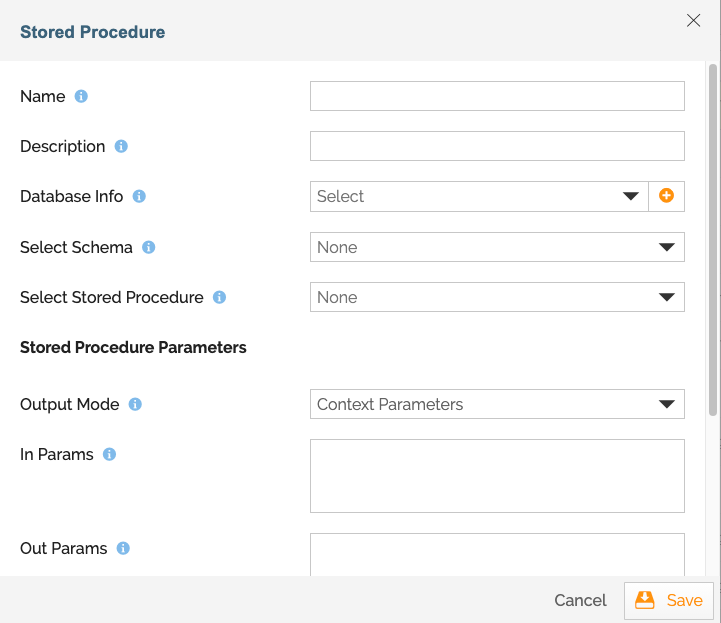Image resolution: width=721 pixels, height=623 pixels.
Task: Click inside the In Params text area
Action: (x=497, y=476)
